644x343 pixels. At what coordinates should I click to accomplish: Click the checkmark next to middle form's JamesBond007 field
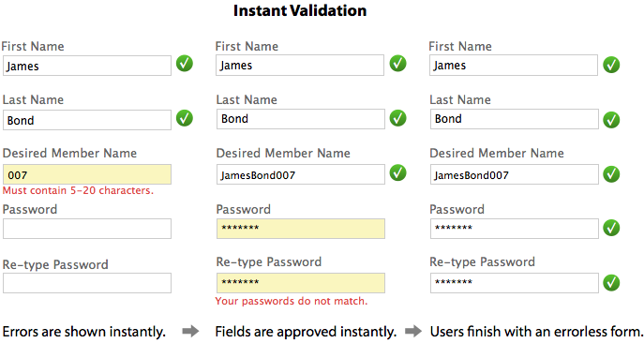pos(398,172)
